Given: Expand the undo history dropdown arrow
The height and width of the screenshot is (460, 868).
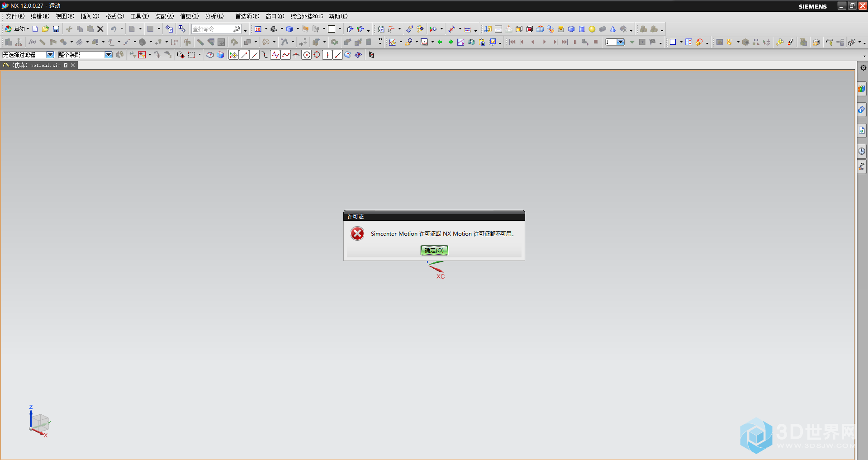Looking at the screenshot, I should pos(122,29).
